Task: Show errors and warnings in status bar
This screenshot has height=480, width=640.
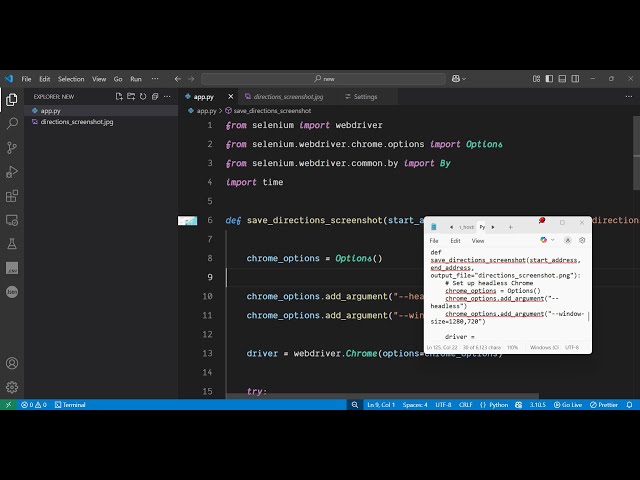Action: pyautogui.click(x=34, y=405)
